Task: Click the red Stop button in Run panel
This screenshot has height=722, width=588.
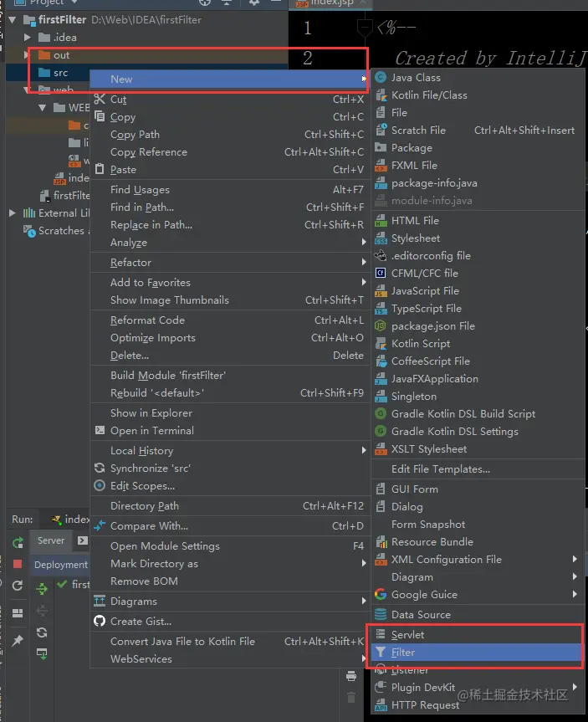Action: coord(18,564)
